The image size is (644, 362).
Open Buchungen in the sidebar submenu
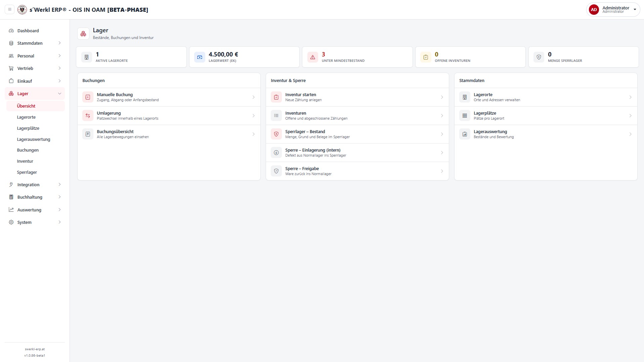pos(35,150)
